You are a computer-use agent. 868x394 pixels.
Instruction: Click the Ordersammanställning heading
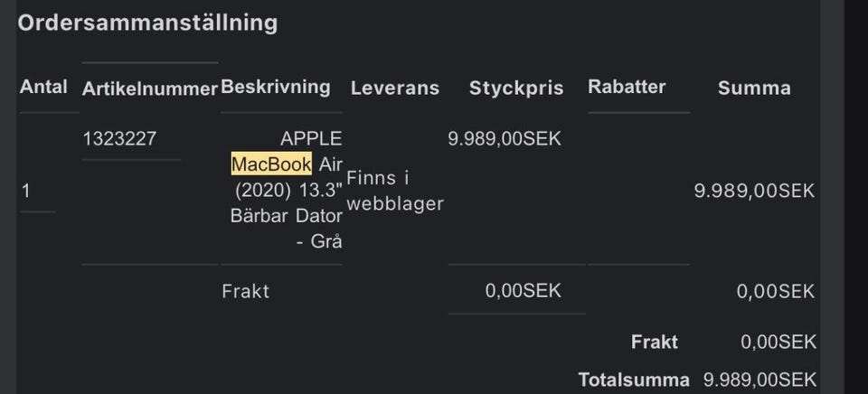coord(147,23)
